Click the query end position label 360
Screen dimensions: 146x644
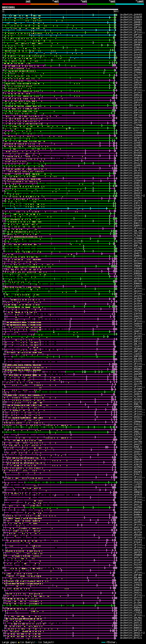pyautogui.click(x=115, y=11)
